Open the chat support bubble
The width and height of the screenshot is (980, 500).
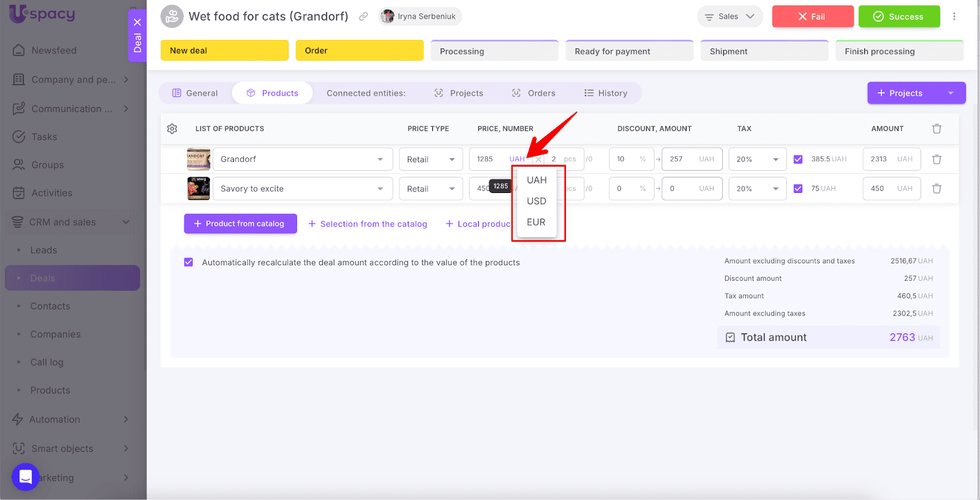pos(26,477)
